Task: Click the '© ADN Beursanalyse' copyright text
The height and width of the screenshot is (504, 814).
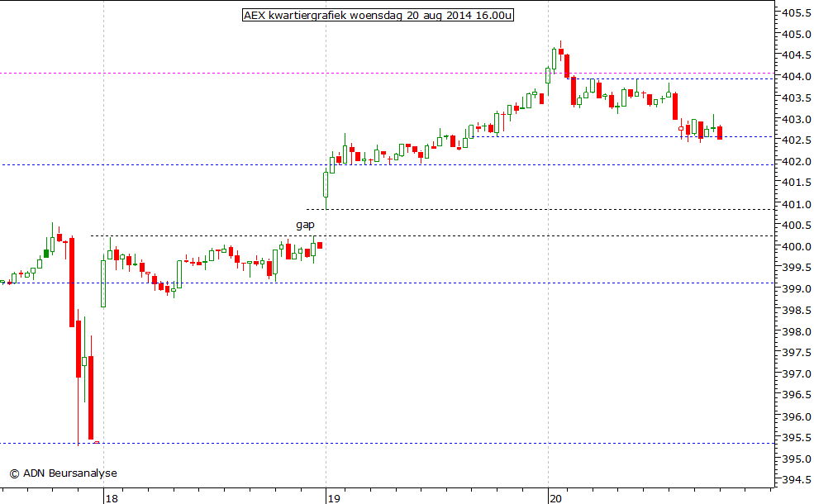Action: pyautogui.click(x=64, y=473)
